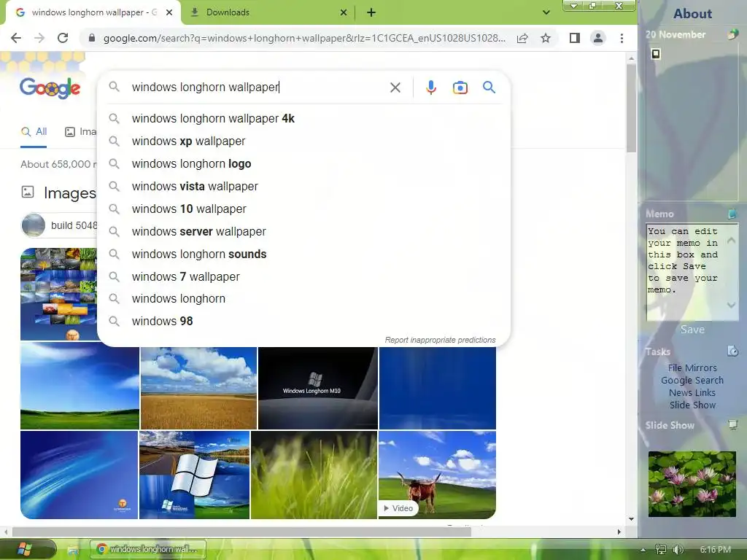Click the About sidebar title
Screen dimensions: 747x560
pos(693,14)
